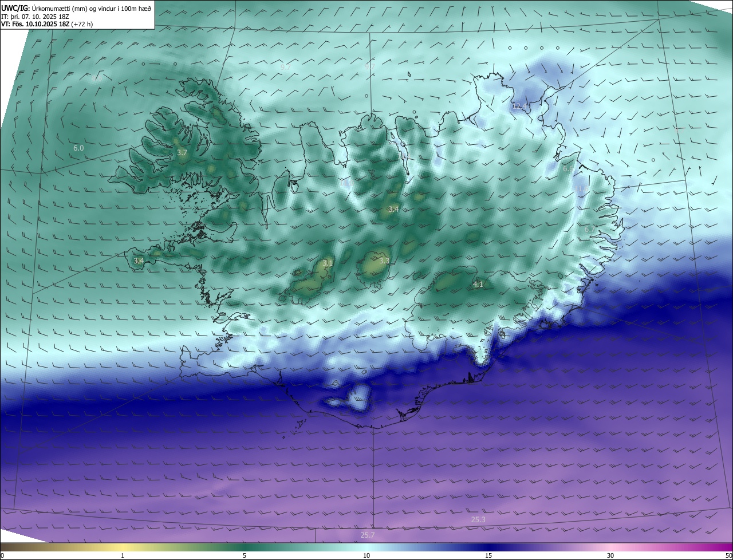Screen dimensions: 733x560
Task: Click the 3.1 value label on the map
Action: click(328, 263)
